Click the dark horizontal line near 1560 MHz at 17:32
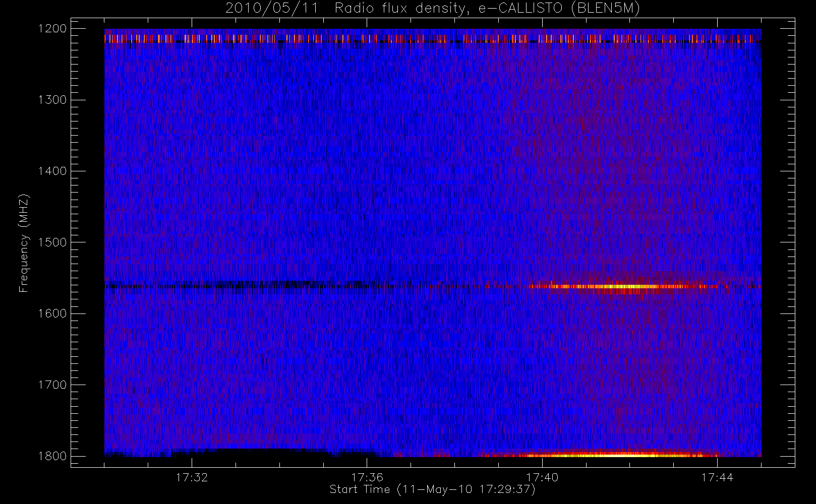 192,287
